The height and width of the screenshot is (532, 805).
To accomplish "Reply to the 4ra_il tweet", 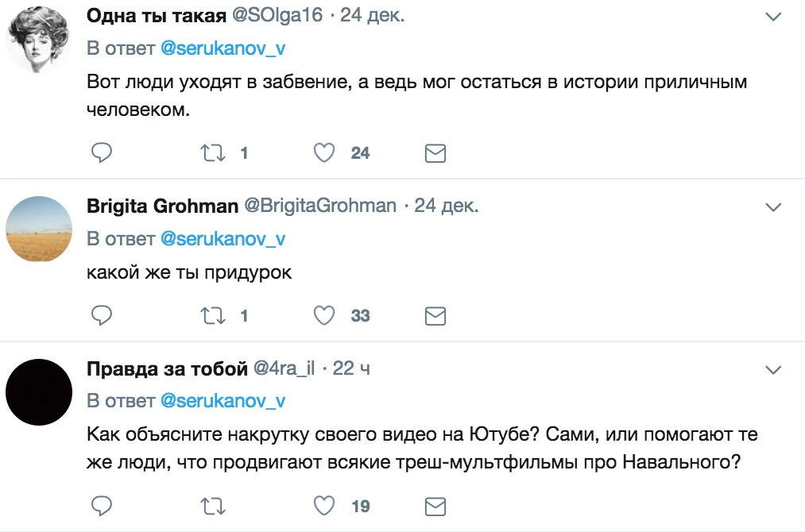I will pyautogui.click(x=101, y=505).
